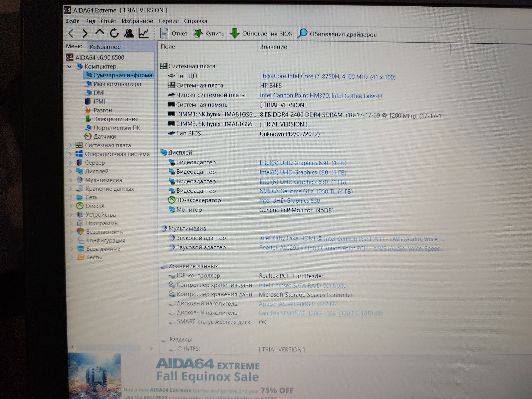Select the Датчики tree item
Screen dimensions: 532x399
tap(100, 136)
